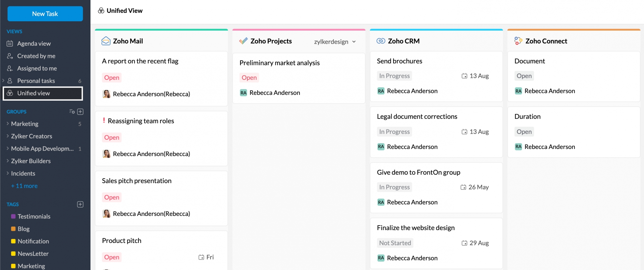Select the Marketing group label
This screenshot has width=644, height=270.
pyautogui.click(x=25, y=124)
